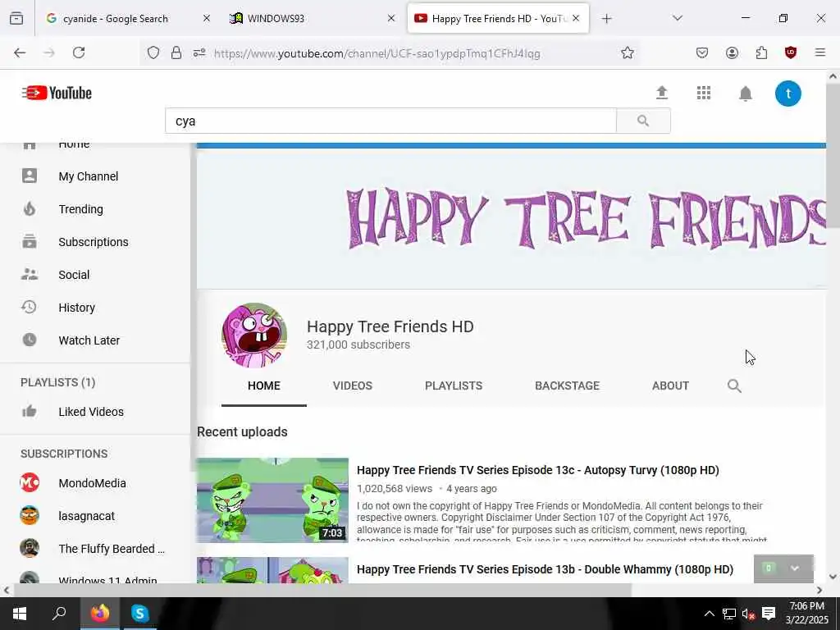This screenshot has height=630, width=840.
Task: Select the channel HOME tab
Action: 263,386
